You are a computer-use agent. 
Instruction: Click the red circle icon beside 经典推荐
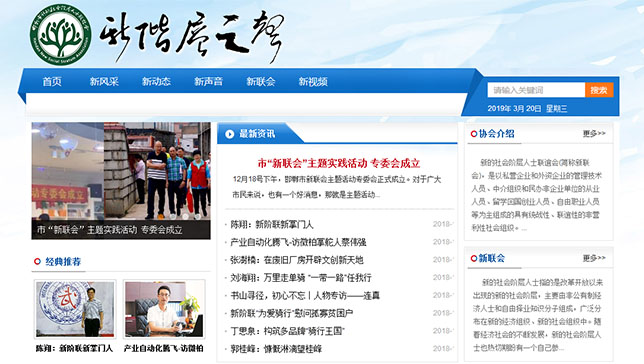37,261
